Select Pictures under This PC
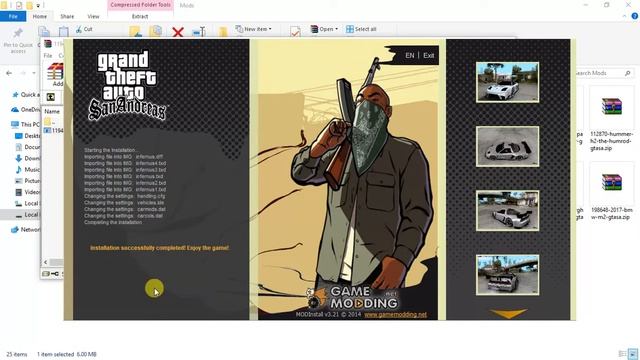 [27, 180]
